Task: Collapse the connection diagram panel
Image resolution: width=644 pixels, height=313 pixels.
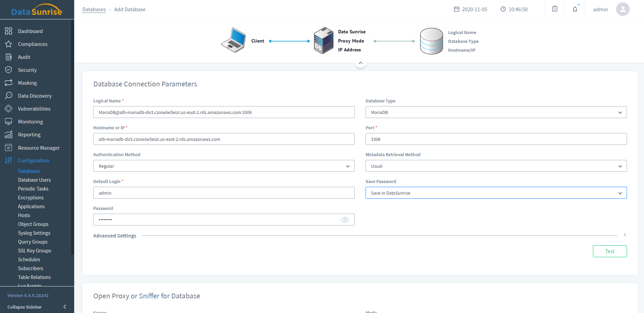Action: pos(360,63)
